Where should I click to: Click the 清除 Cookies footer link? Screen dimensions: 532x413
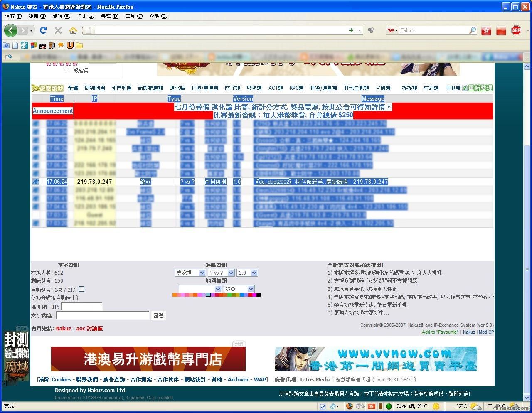coord(55,379)
